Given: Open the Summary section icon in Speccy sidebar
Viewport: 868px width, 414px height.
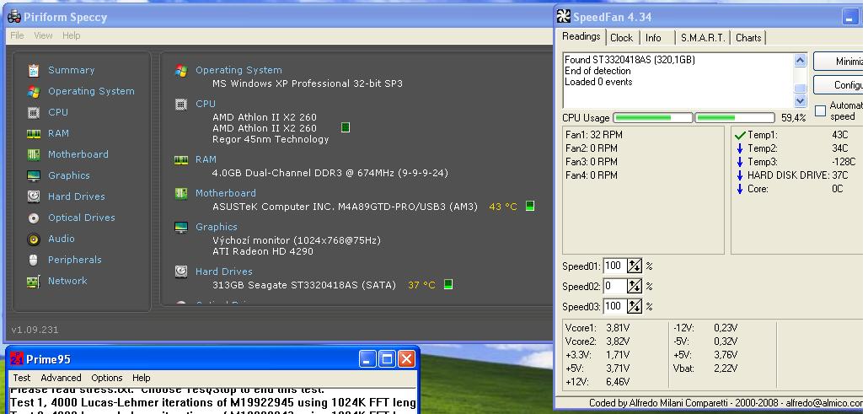Looking at the screenshot, I should 34,70.
